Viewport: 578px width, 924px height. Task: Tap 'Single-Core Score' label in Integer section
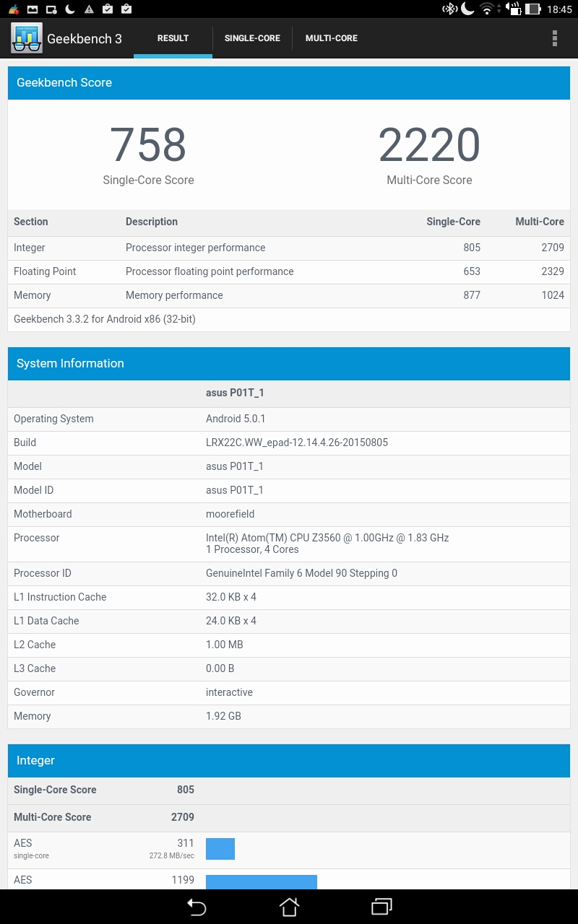tap(55, 790)
